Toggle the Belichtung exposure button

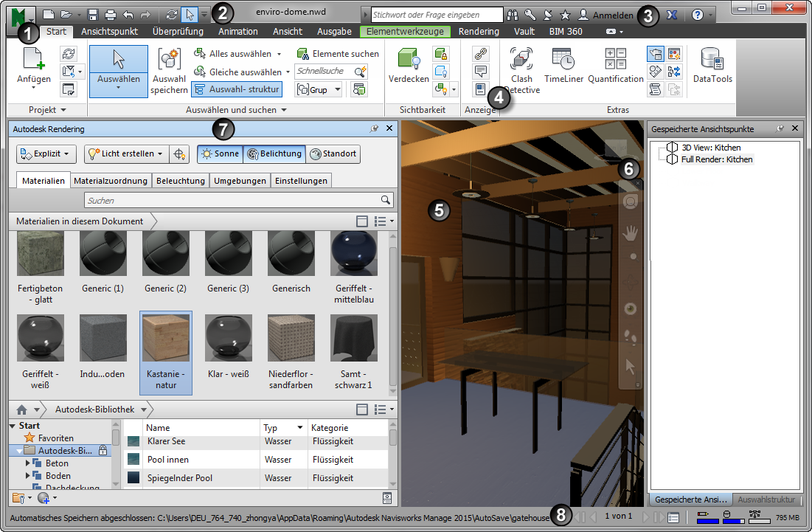(x=274, y=153)
